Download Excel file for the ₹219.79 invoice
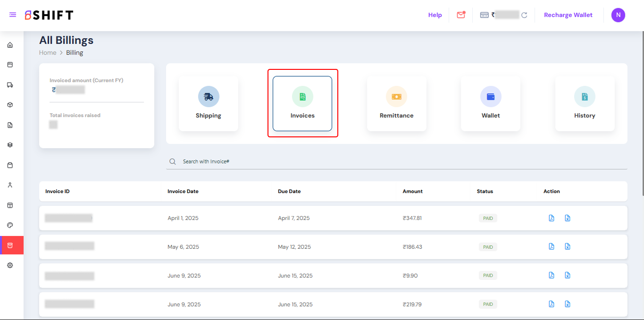The image size is (644, 320). click(x=568, y=304)
